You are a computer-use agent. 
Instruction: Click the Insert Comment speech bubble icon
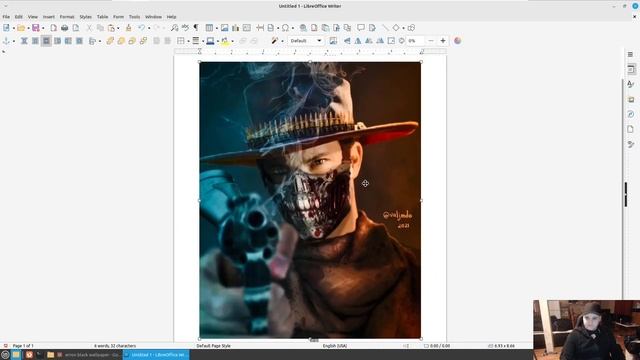click(x=361, y=28)
